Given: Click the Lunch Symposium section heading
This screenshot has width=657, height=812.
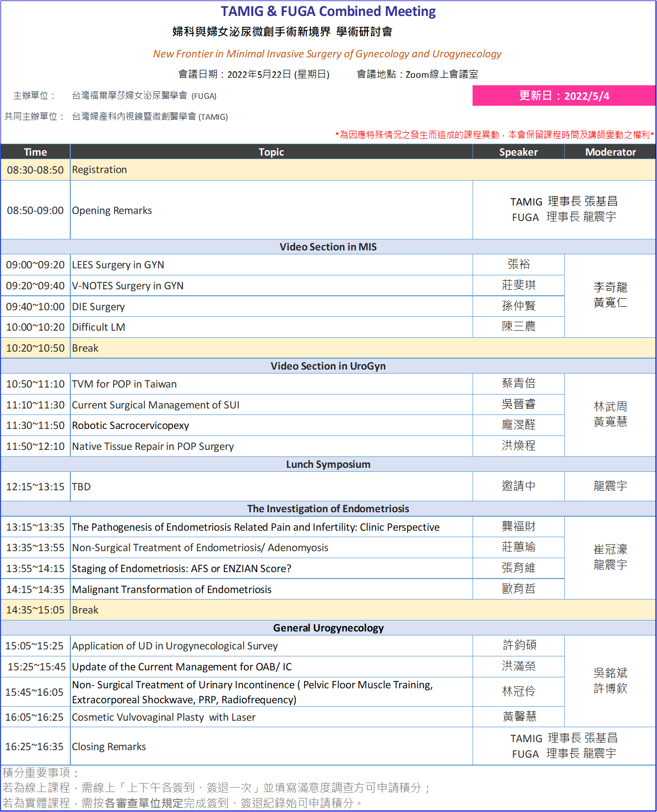Looking at the screenshot, I should click(328, 464).
